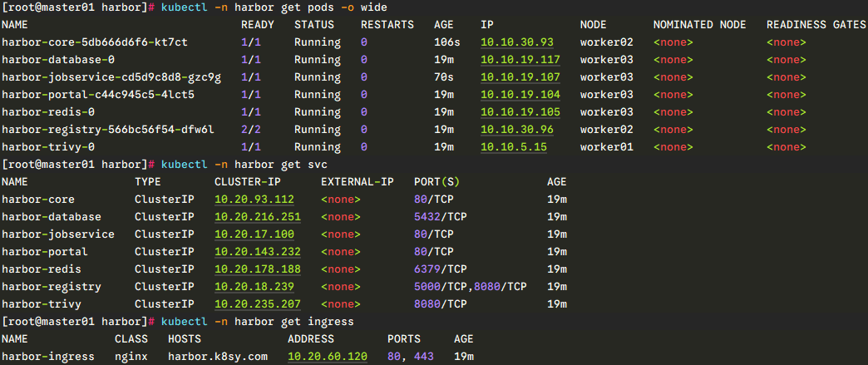Click the harbor.k8sy.com host name
This screenshot has height=365, width=868.
click(x=217, y=357)
